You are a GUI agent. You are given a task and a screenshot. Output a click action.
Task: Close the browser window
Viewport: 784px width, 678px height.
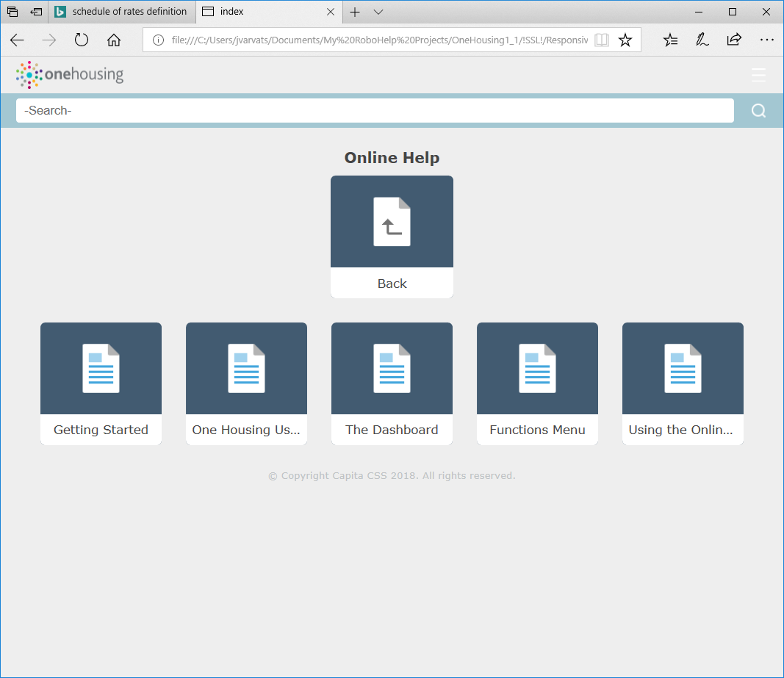pyautogui.click(x=766, y=12)
